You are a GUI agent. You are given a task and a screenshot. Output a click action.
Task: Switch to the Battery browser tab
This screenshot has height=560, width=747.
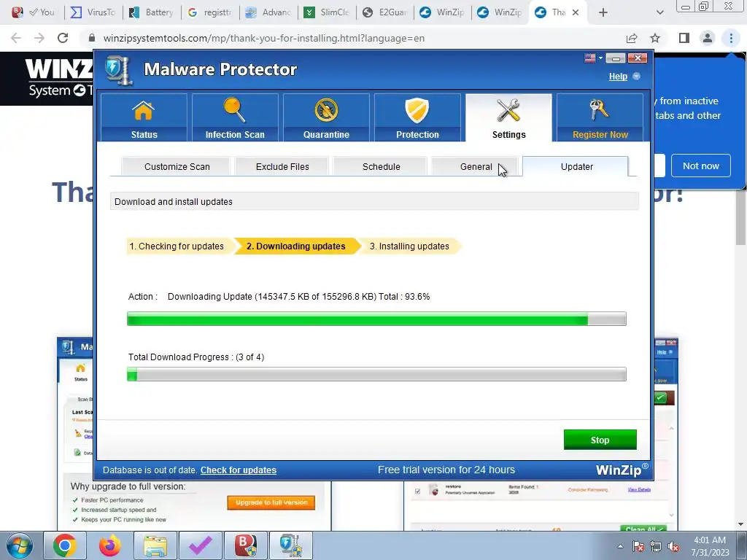point(152,12)
